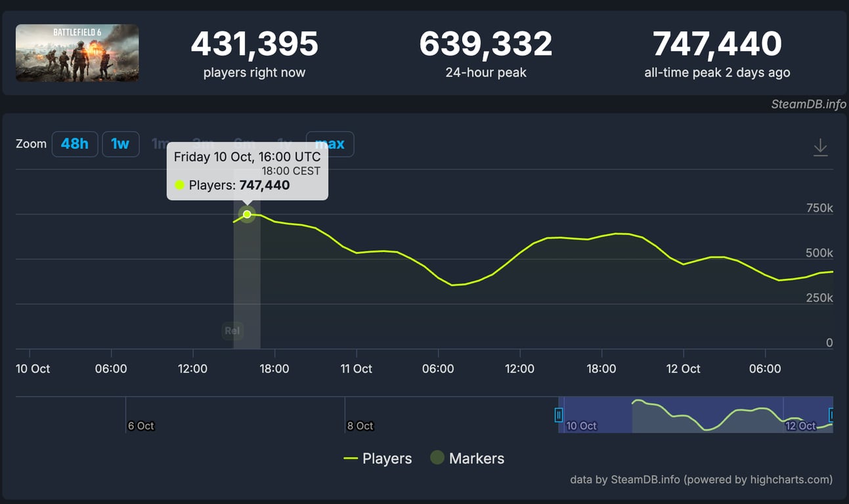Open the SteamDB.info watermark above the chart
The image size is (849, 504).
click(x=808, y=104)
